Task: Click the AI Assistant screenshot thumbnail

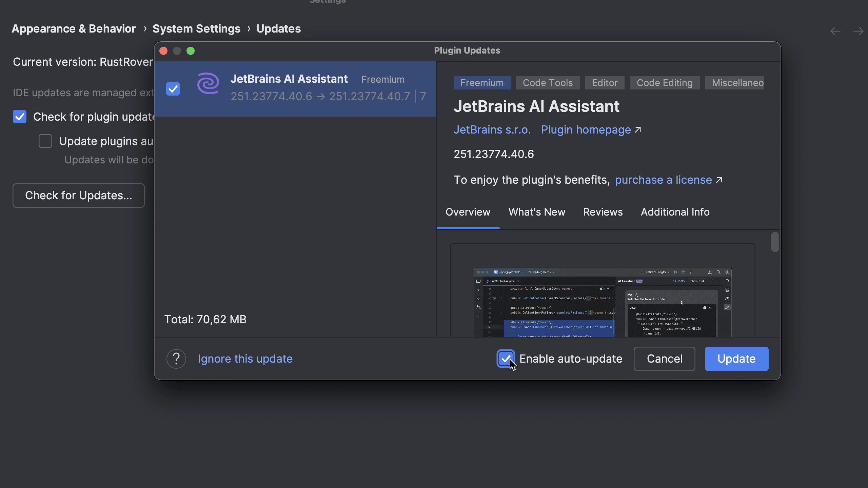Action: 603,302
